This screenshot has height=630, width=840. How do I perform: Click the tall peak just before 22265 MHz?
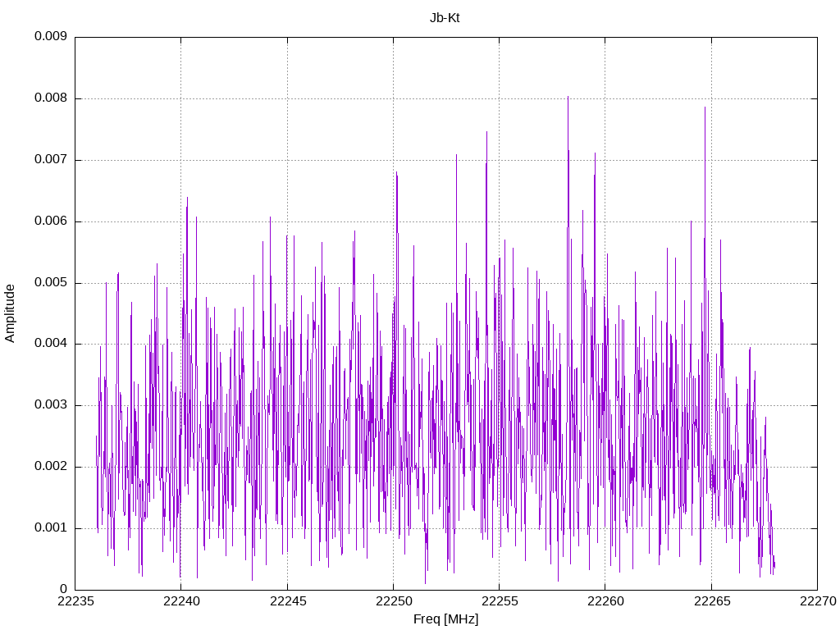[705, 109]
